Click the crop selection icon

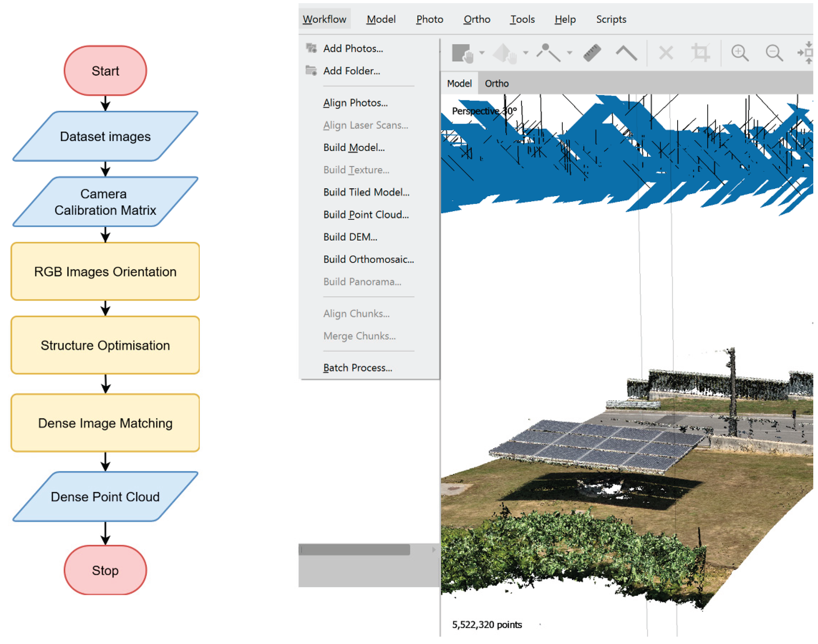click(701, 53)
